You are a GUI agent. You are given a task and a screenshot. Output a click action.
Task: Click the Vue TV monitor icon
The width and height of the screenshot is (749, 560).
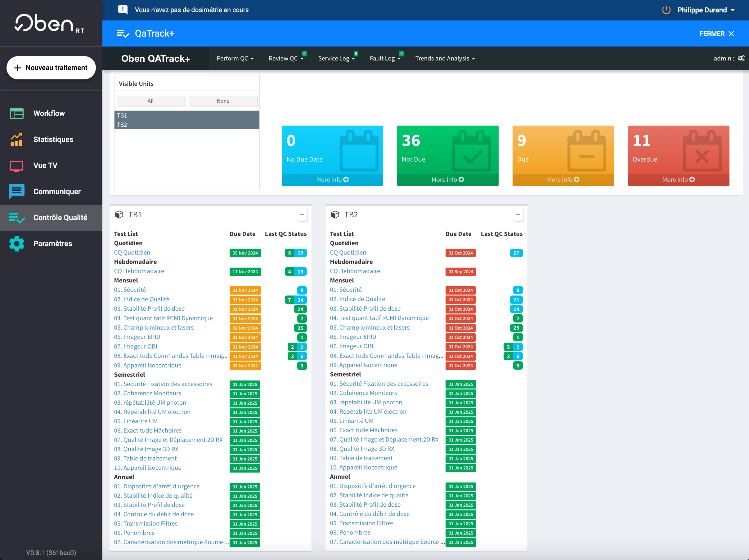(x=16, y=166)
